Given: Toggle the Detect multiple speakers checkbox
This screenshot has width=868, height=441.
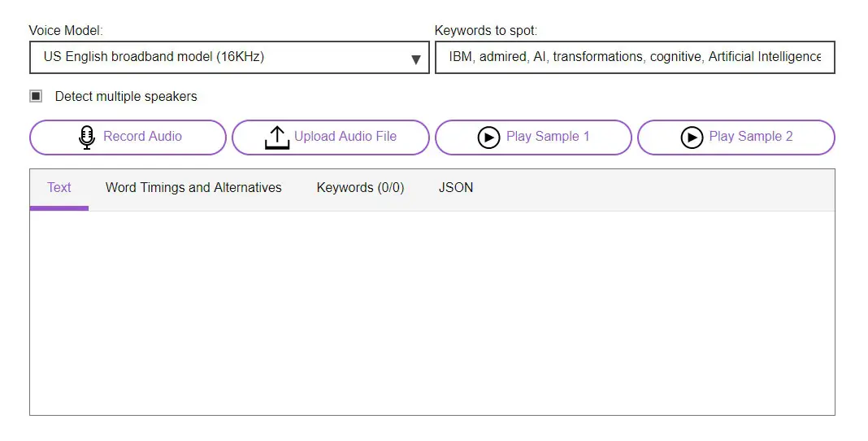Looking at the screenshot, I should 36,96.
